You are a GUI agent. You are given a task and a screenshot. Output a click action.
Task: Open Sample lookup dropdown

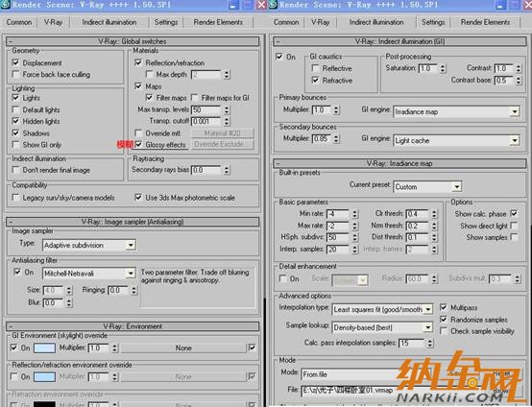click(382, 327)
